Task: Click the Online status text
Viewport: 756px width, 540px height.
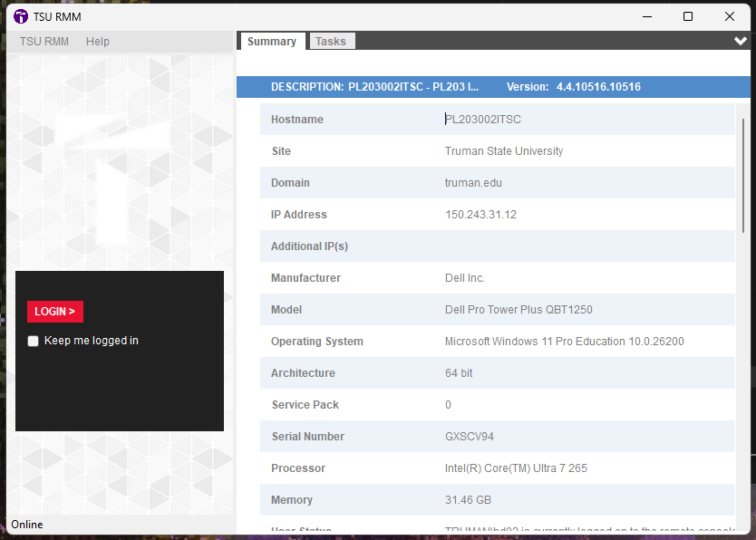Action: tap(27, 525)
